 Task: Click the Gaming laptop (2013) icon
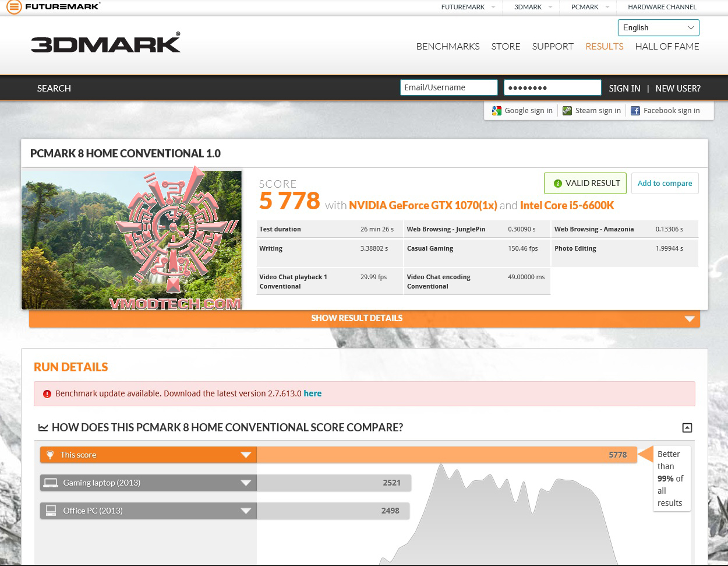pos(51,483)
